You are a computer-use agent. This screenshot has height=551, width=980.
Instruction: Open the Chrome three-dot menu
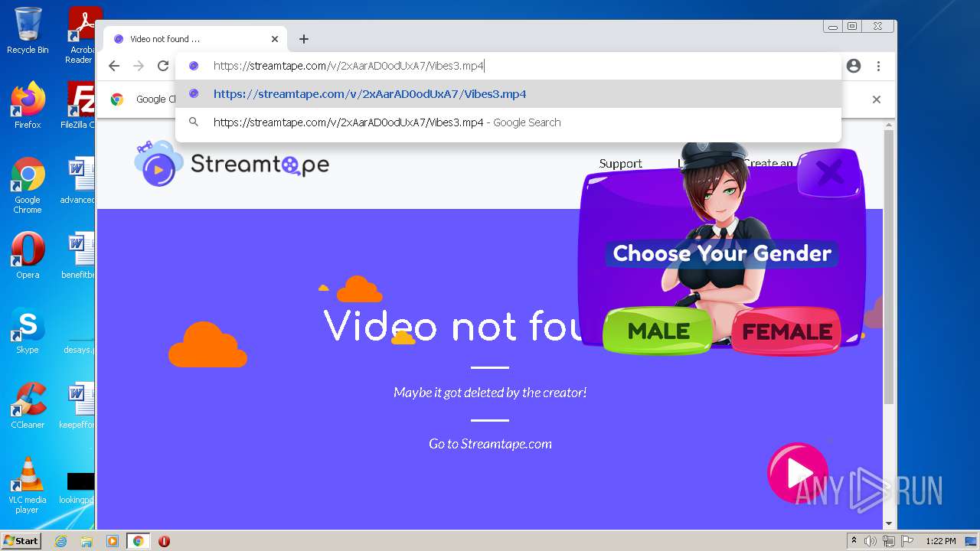pyautogui.click(x=879, y=66)
